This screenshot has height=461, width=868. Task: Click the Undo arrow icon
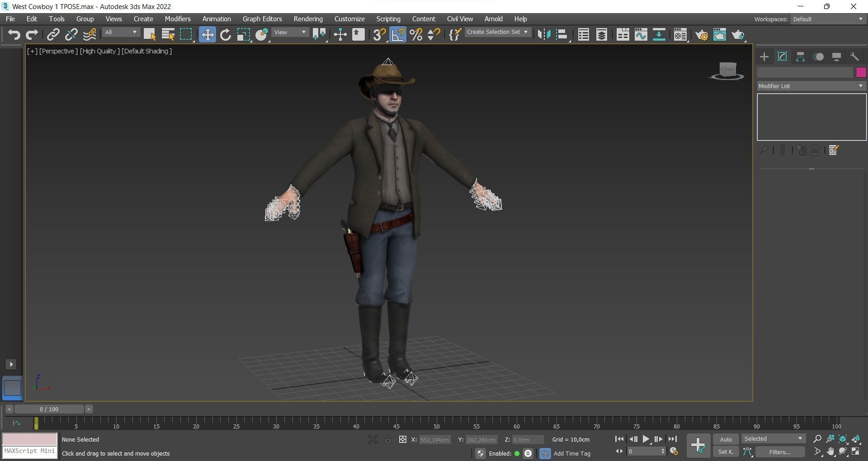pyautogui.click(x=14, y=35)
